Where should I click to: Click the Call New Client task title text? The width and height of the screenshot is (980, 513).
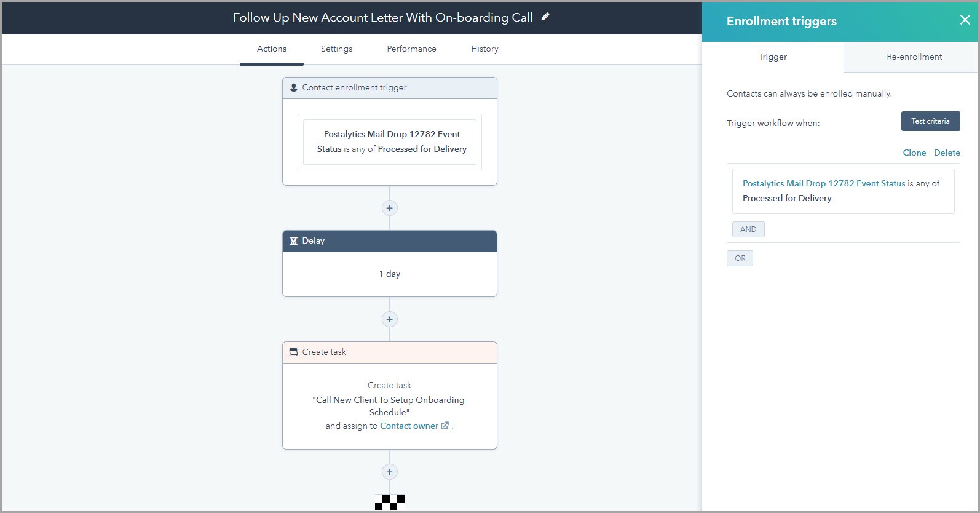[389, 406]
